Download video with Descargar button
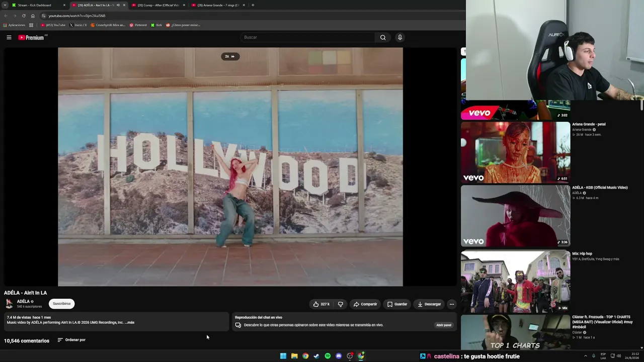Viewport: 644px width, 362px height. pyautogui.click(x=429, y=304)
